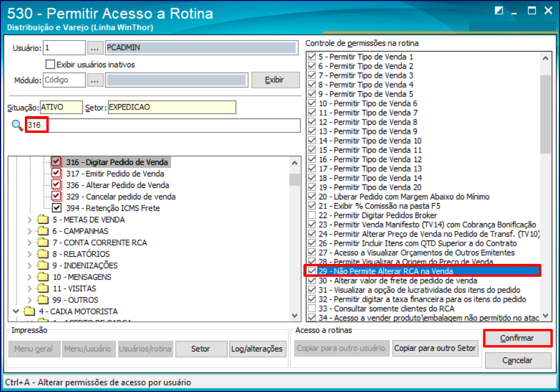The image size is (560, 392).
Task: Uncheck routine 336 - Alterar Pedido de Venda
Action: click(x=56, y=185)
